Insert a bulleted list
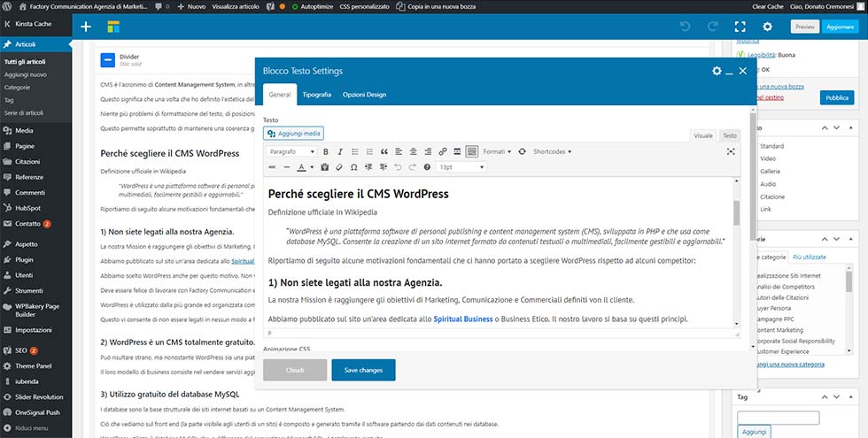This screenshot has width=868, height=438. tap(355, 151)
